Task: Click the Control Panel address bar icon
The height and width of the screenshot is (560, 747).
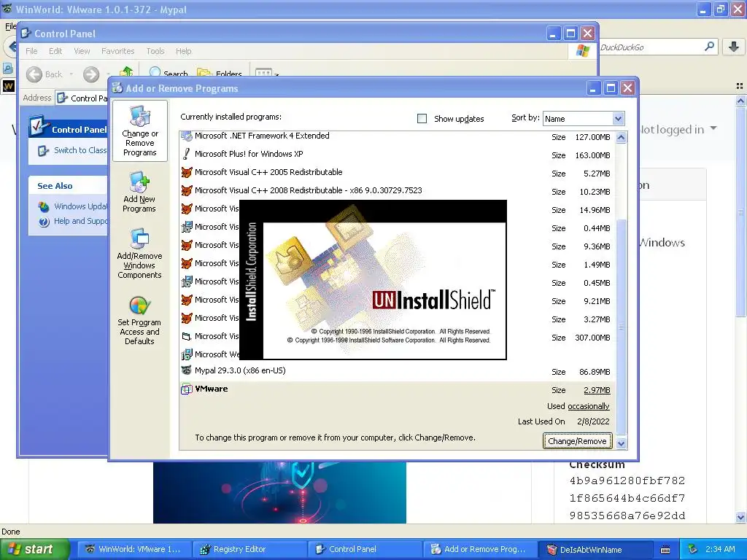Action: pos(63,98)
